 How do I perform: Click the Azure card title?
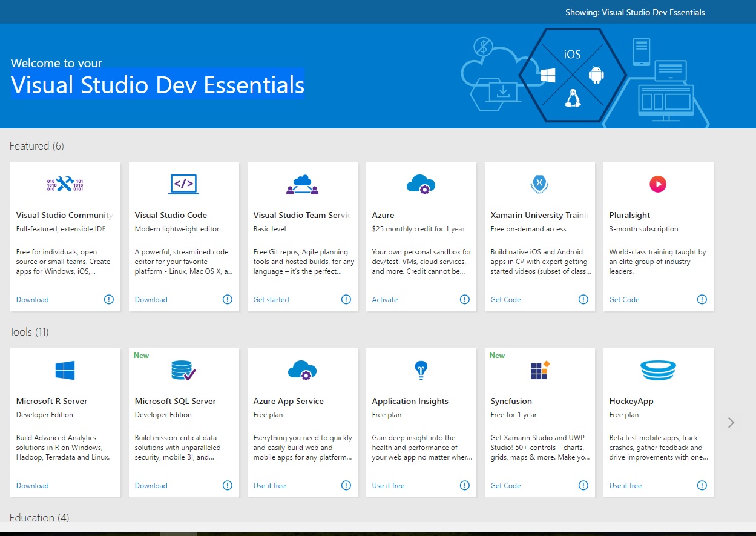pos(383,215)
